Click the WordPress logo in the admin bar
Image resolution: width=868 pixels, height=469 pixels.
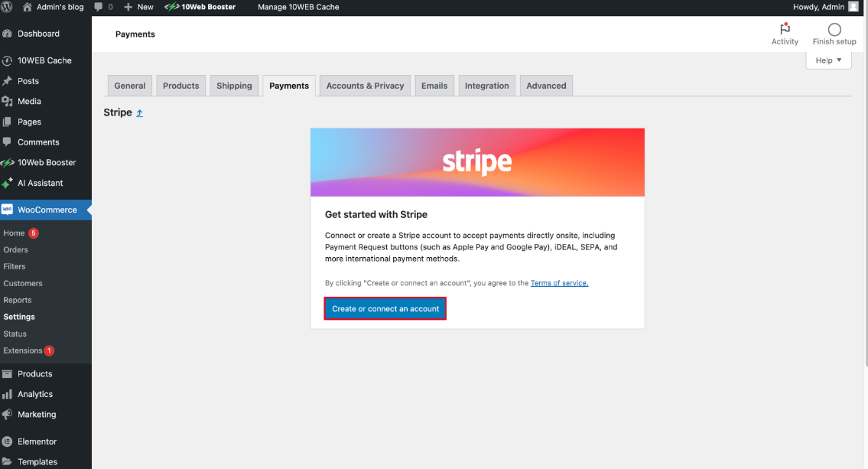(8, 7)
